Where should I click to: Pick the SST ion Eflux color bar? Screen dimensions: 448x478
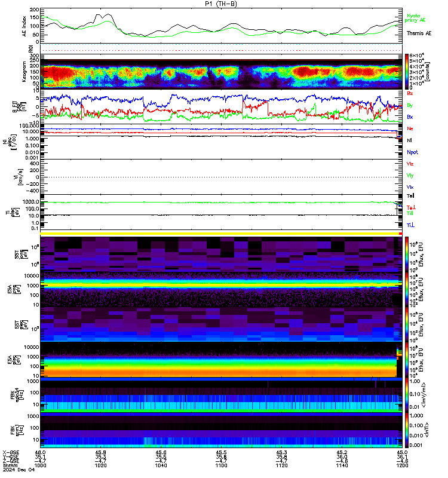point(407,255)
